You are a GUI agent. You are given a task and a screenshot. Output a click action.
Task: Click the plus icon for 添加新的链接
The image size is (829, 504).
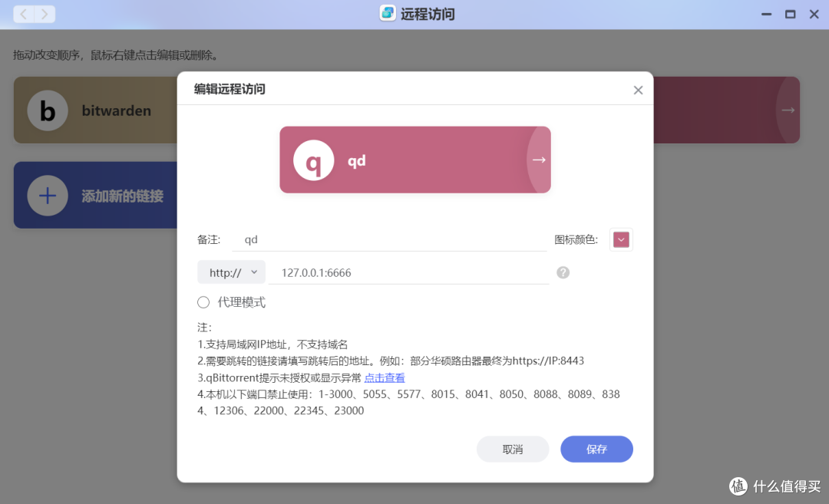pos(48,196)
